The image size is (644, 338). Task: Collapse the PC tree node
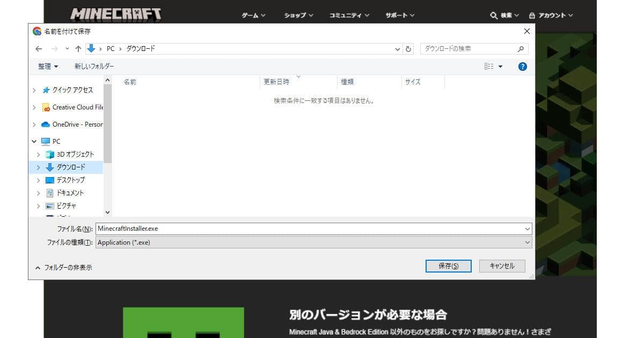click(34, 142)
